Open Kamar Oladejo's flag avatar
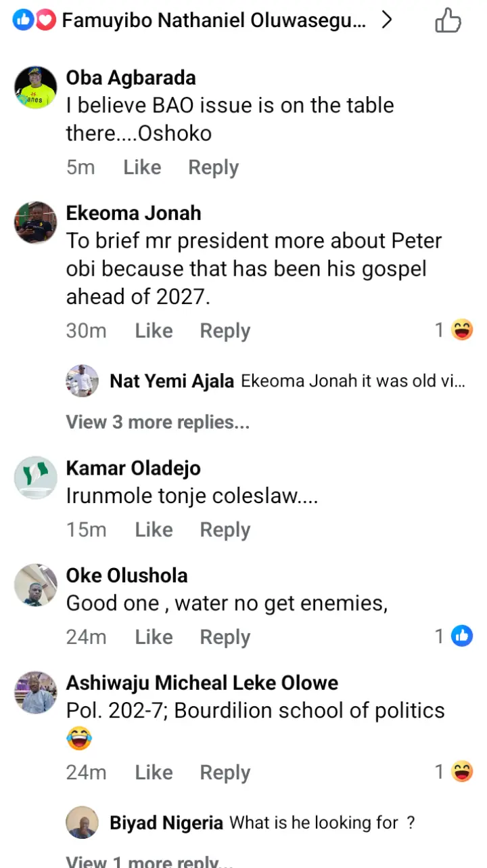The width and height of the screenshot is (487, 868). click(36, 477)
